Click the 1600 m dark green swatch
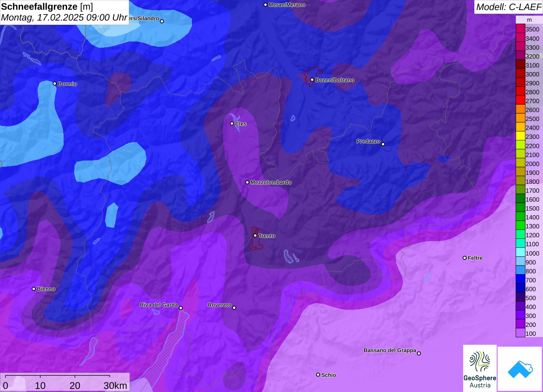This screenshot has width=543, height=392. pos(521,199)
